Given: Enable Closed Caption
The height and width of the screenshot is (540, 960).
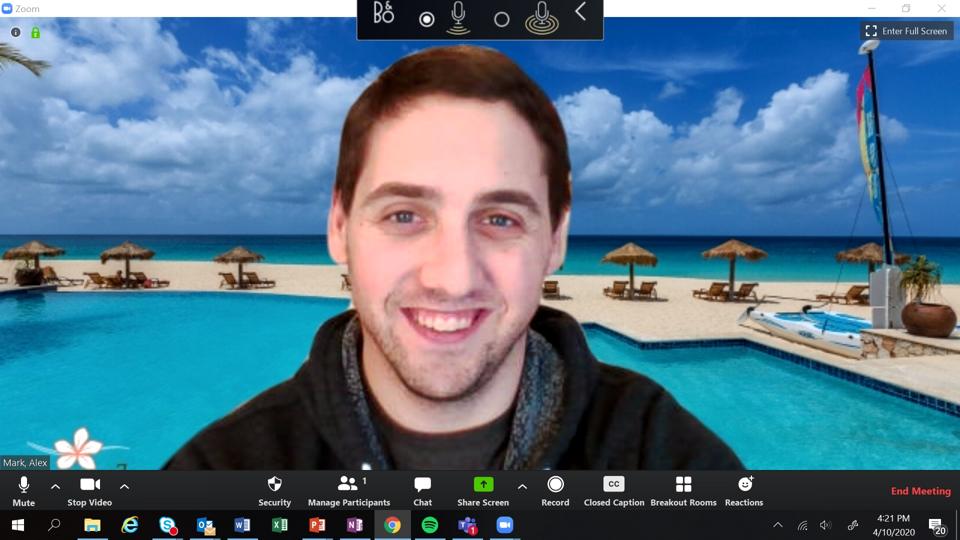Looking at the screenshot, I should tap(614, 490).
